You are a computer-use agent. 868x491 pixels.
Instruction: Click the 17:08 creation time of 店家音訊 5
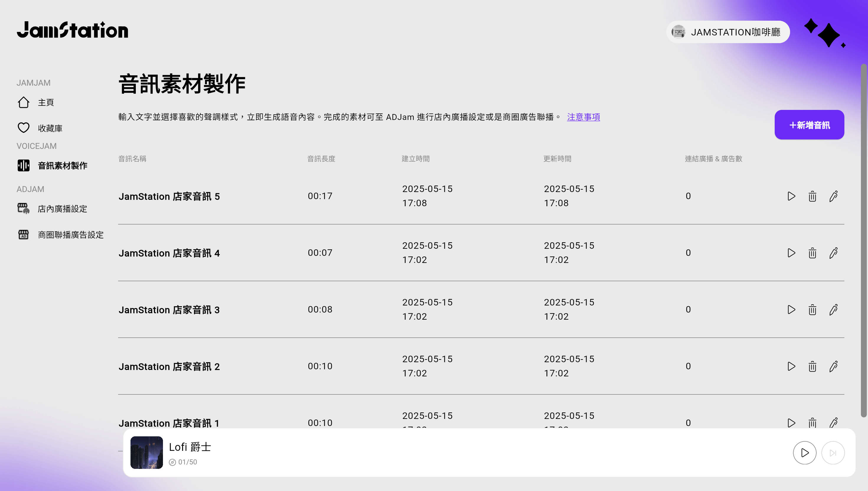[415, 203]
